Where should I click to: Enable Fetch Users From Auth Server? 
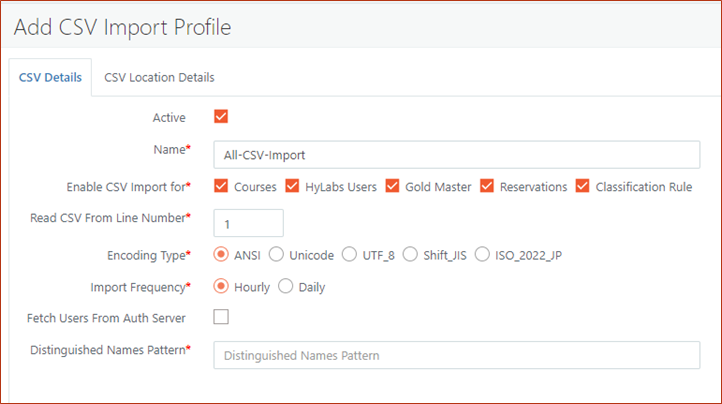coord(221,318)
